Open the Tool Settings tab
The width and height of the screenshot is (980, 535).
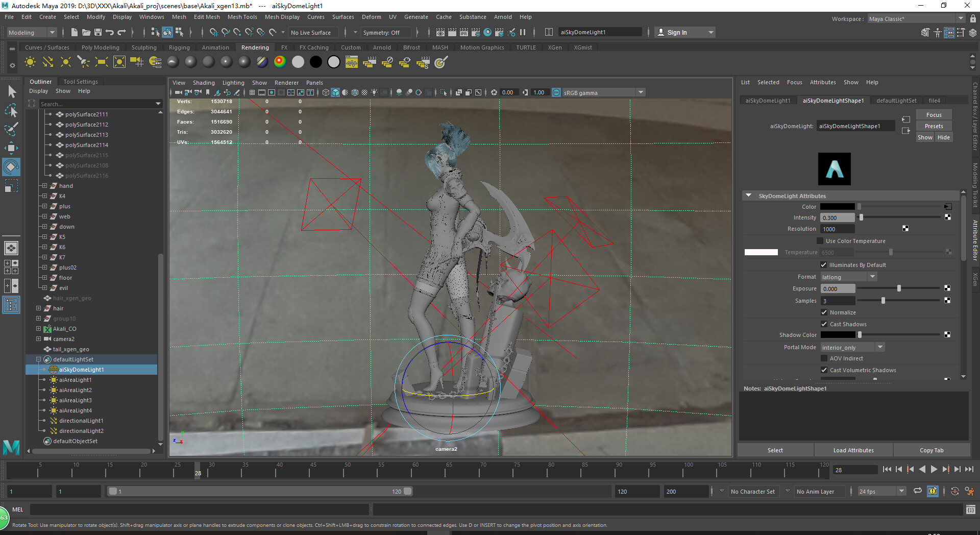click(x=80, y=82)
